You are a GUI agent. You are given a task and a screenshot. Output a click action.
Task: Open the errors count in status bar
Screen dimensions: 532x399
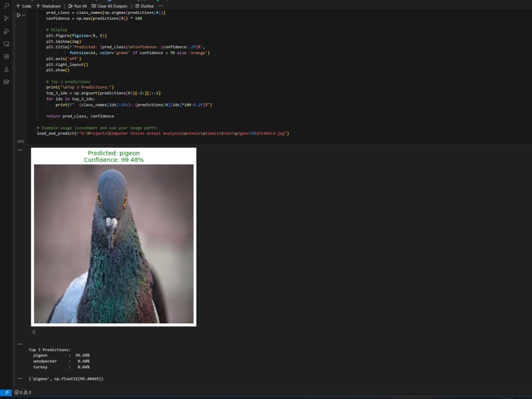[x=18, y=393]
